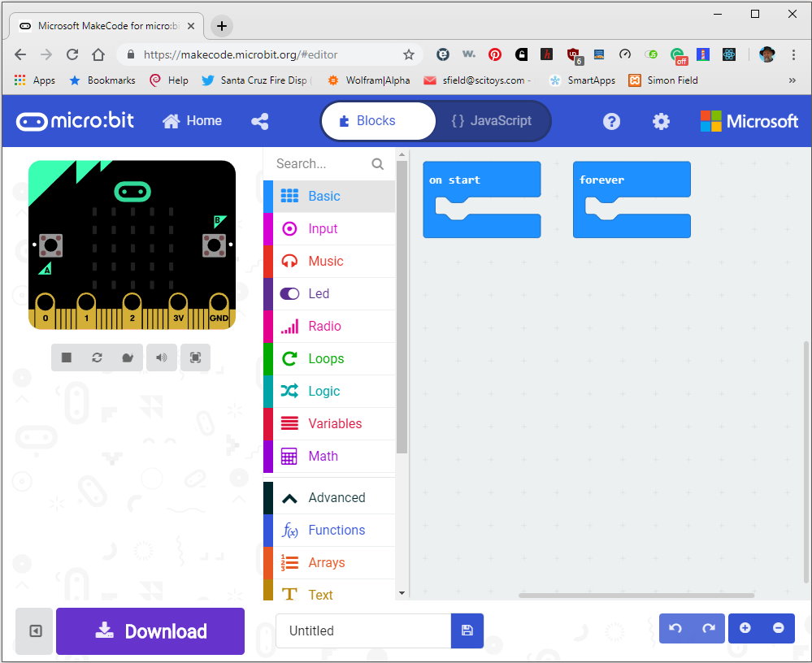The image size is (812, 663).
Task: Open Wolfram|Alpha bookmark
Action: click(x=369, y=80)
